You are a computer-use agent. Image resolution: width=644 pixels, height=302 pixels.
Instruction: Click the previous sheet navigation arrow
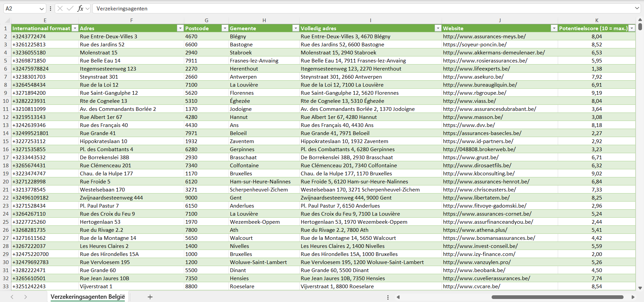(12, 297)
